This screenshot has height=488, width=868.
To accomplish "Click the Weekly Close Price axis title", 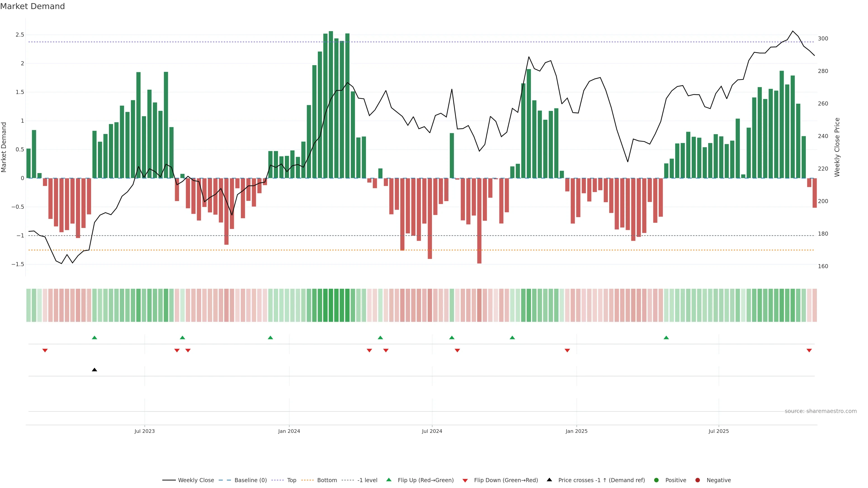I will pyautogui.click(x=837, y=147).
